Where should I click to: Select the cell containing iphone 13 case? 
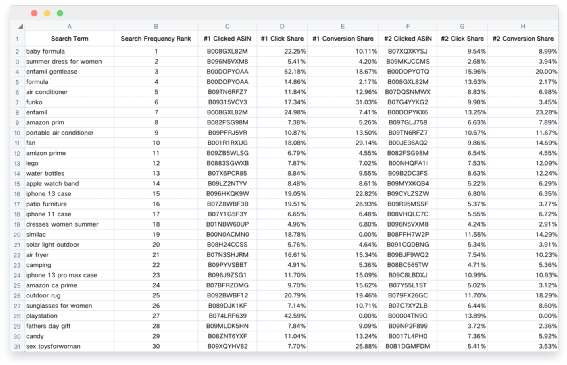click(69, 194)
